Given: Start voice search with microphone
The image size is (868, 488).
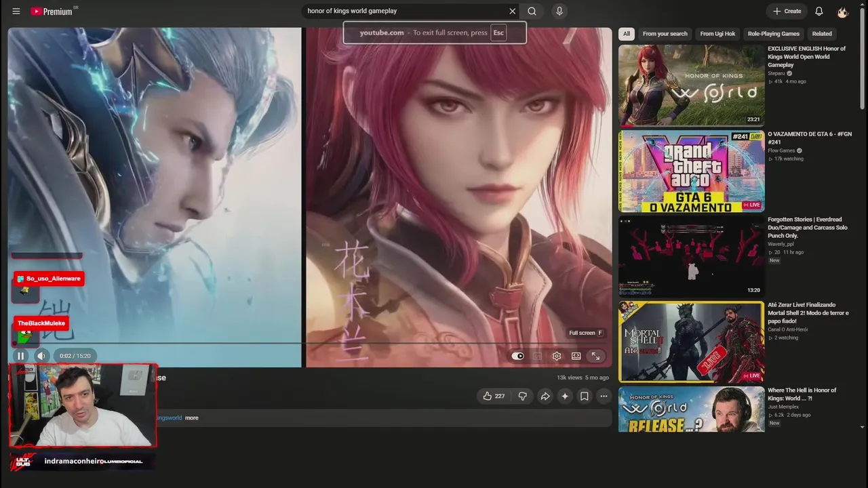Looking at the screenshot, I should [559, 11].
